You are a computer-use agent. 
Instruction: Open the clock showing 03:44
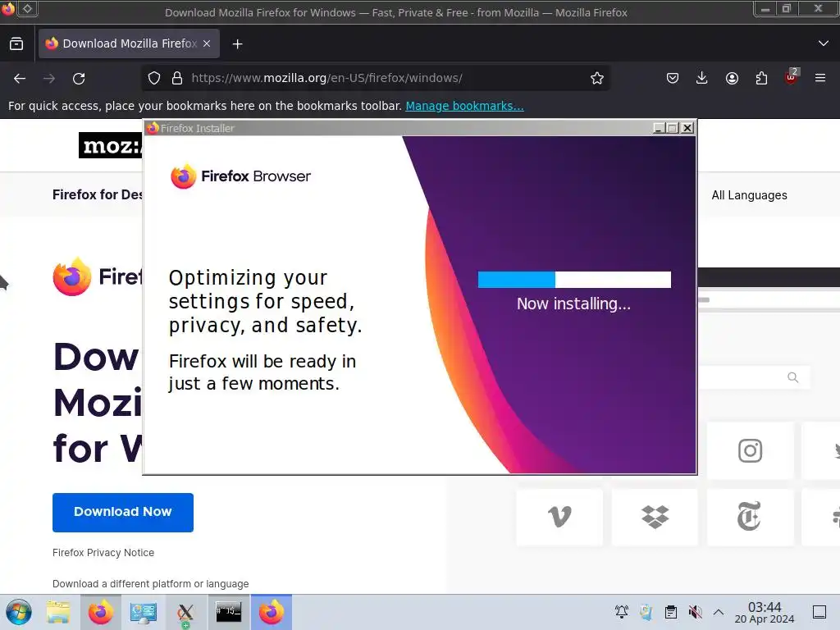[x=765, y=613]
